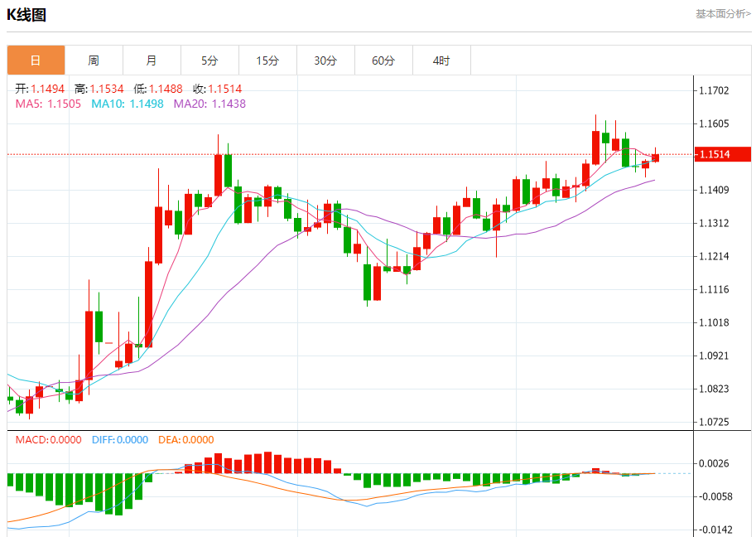Click the MACD value label
The image size is (756, 537).
click(x=48, y=440)
